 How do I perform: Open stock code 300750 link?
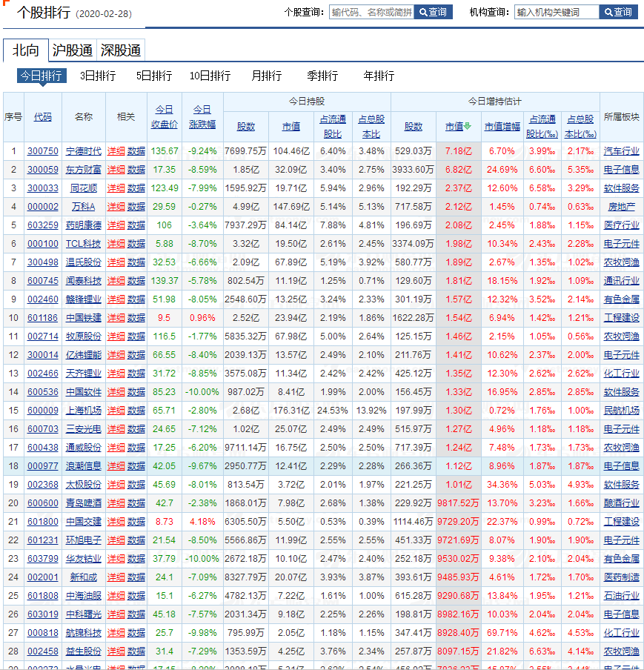pyautogui.click(x=43, y=151)
